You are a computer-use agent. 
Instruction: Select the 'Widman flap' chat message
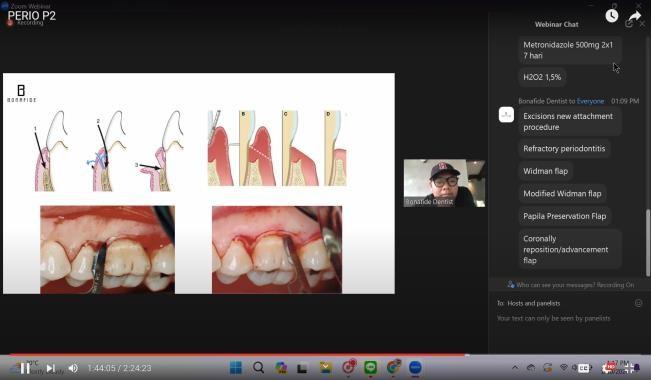546,171
